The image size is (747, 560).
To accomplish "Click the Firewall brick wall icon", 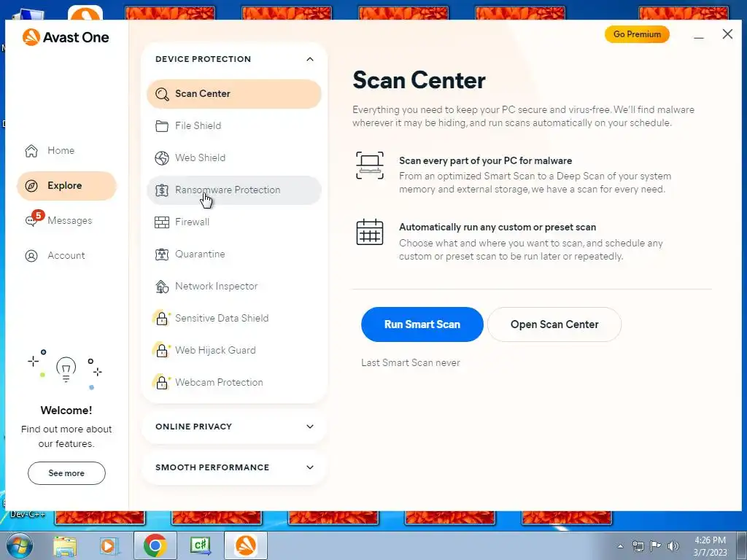I will [x=162, y=222].
